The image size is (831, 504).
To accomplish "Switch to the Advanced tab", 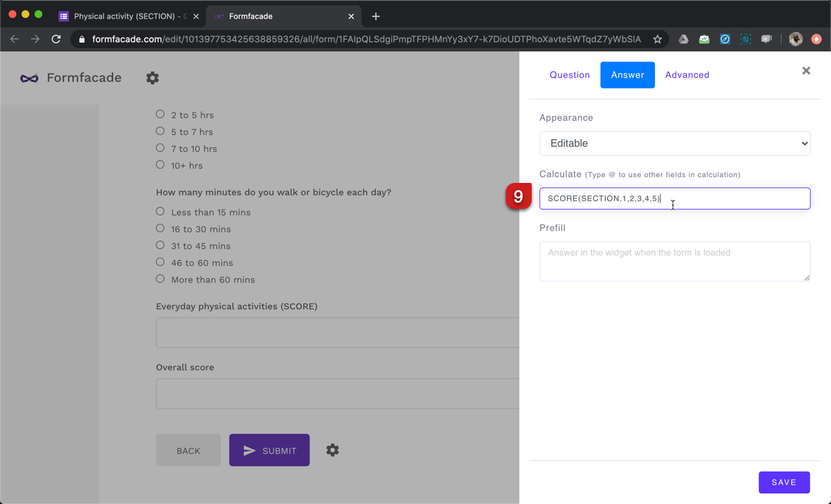I will coord(687,75).
